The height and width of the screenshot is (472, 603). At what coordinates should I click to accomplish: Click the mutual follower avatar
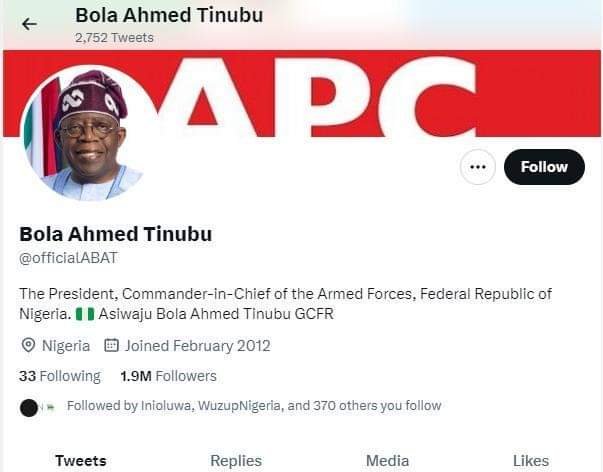(x=30, y=407)
